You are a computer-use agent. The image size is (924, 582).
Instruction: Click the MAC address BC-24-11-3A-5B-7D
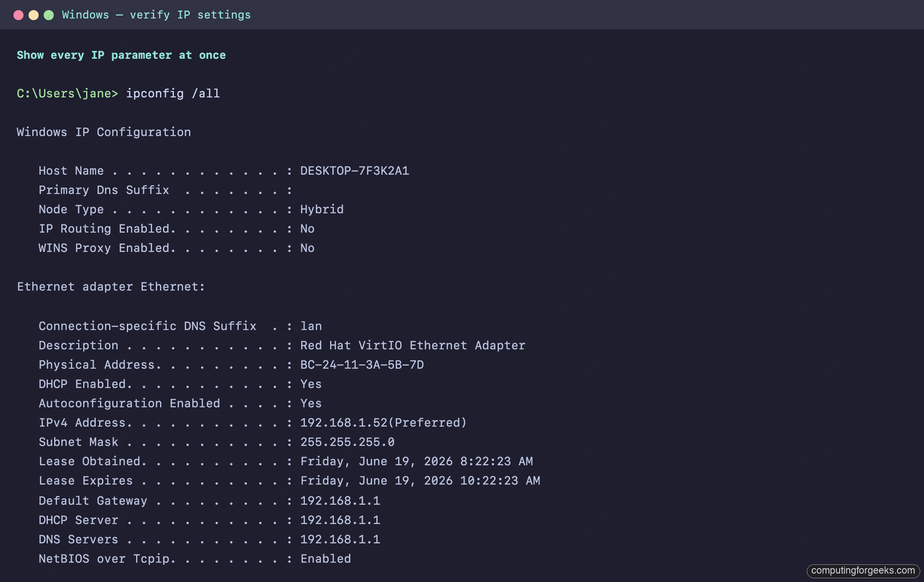(x=362, y=365)
